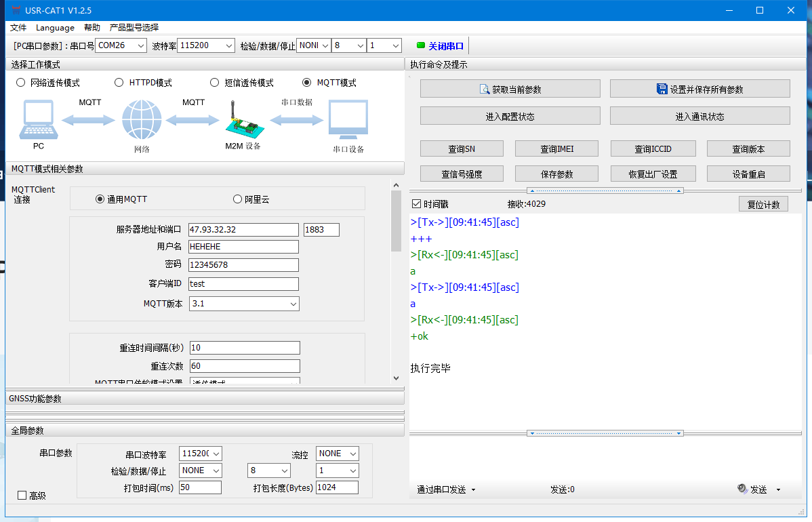The width and height of the screenshot is (812, 522).
Task: Click the PC laptop icon in diagram
Action: pos(39,120)
